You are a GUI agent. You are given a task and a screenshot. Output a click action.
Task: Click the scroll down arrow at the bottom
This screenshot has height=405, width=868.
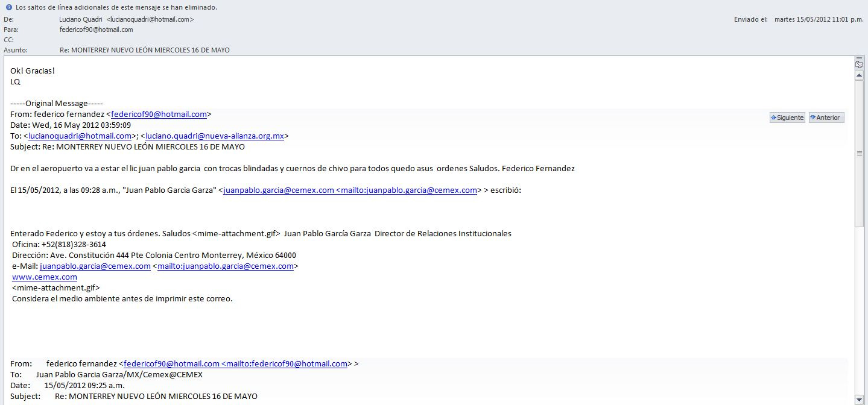pos(859,400)
